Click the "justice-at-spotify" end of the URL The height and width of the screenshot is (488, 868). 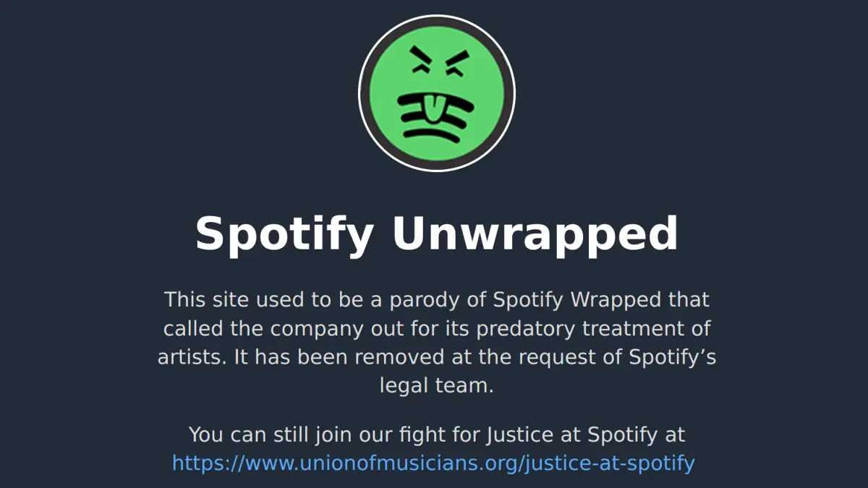[x=608, y=463]
